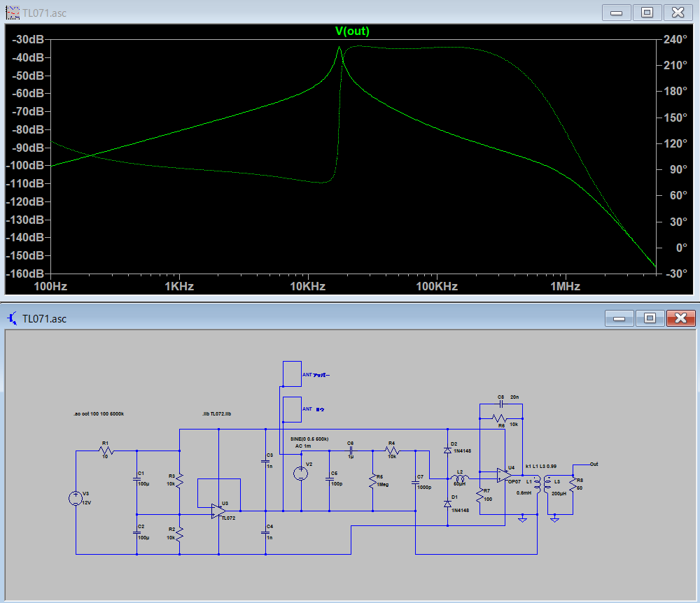Viewport: 700px width, 603px height.
Task: Click the U3 TL072 op-amp symbol
Action: (218, 511)
